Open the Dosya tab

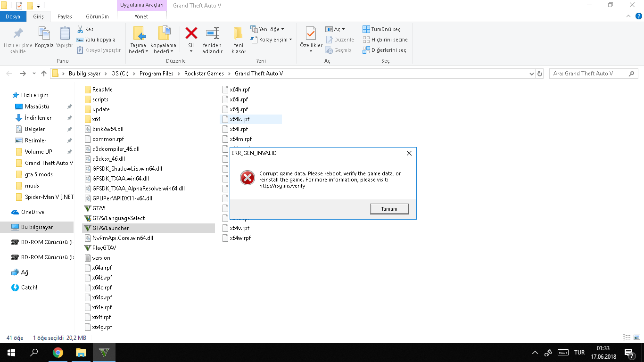click(x=13, y=16)
